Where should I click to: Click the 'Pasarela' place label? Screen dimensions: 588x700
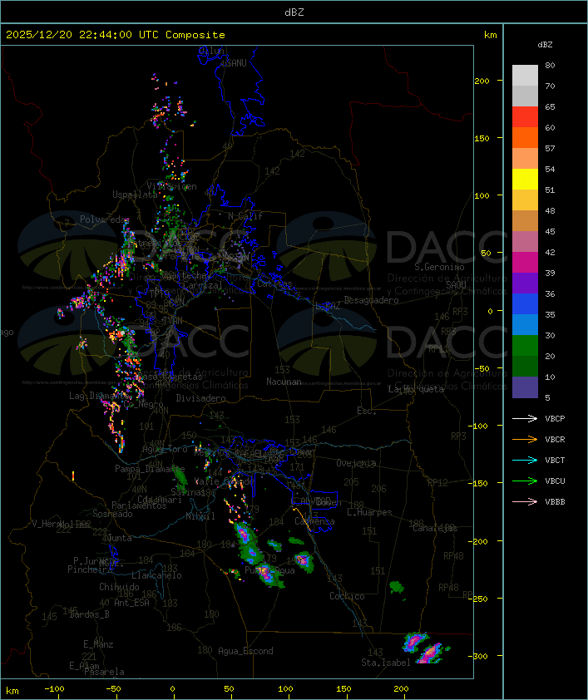tap(104, 672)
